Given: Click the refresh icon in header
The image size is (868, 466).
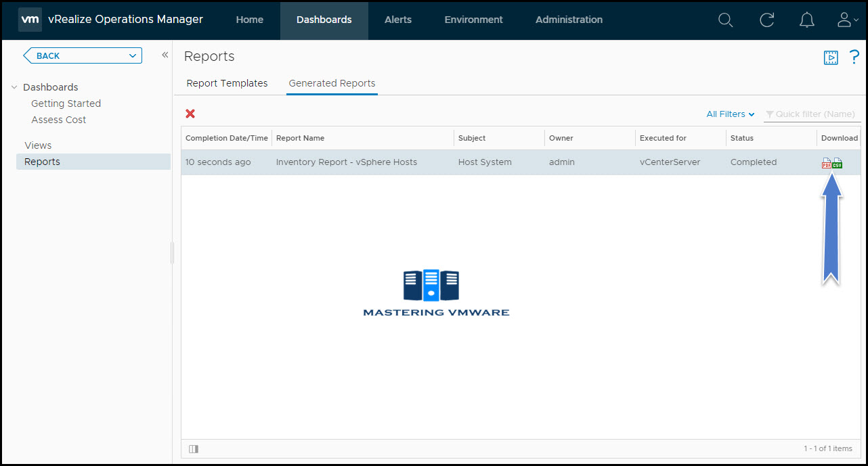Looking at the screenshot, I should 766,20.
